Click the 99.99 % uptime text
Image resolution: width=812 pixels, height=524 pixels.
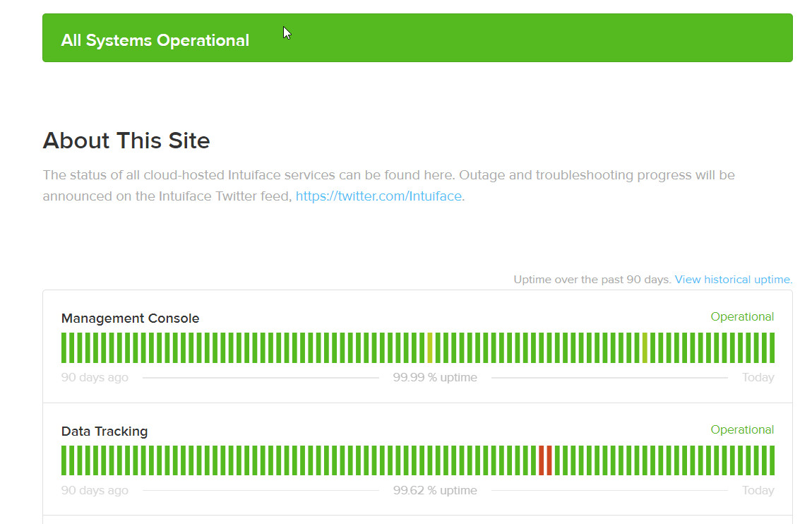[435, 378]
